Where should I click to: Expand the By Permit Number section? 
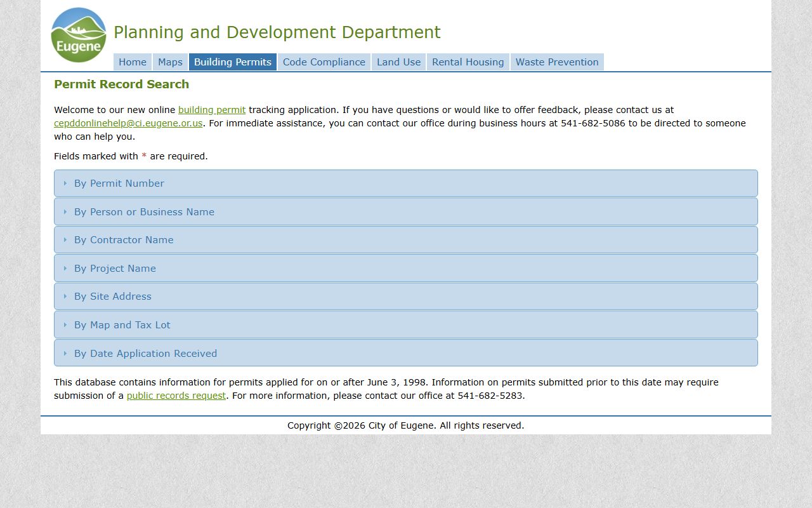[x=406, y=184]
